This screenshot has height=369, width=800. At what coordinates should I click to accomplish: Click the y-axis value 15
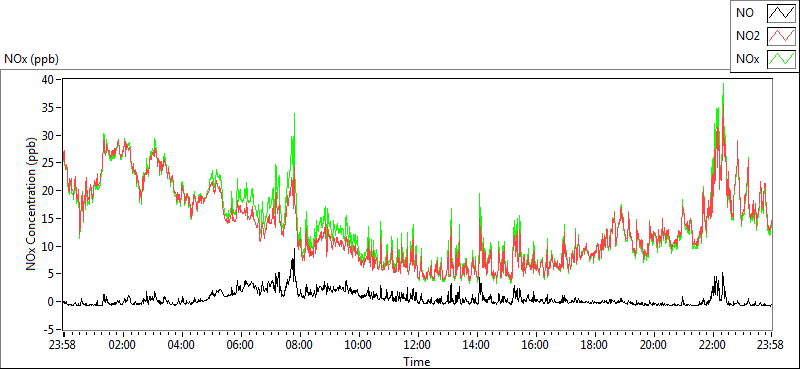tap(48, 218)
